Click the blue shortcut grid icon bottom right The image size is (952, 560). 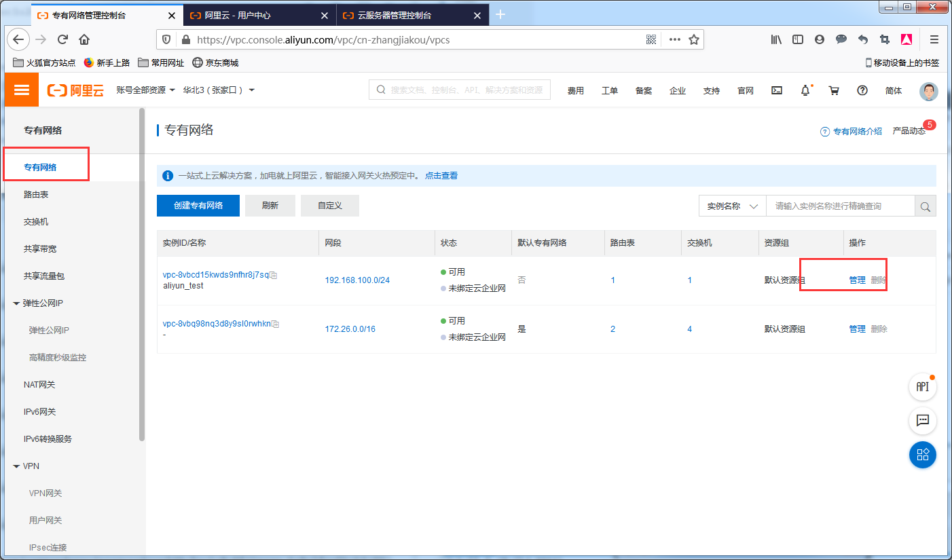[x=922, y=455]
